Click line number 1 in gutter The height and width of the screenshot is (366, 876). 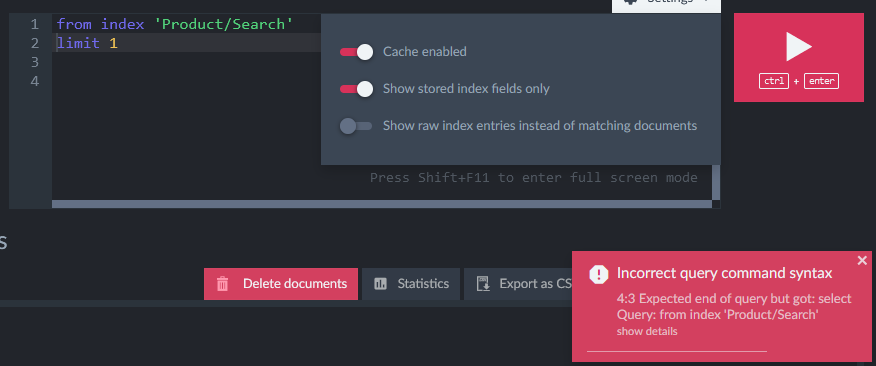pos(35,24)
